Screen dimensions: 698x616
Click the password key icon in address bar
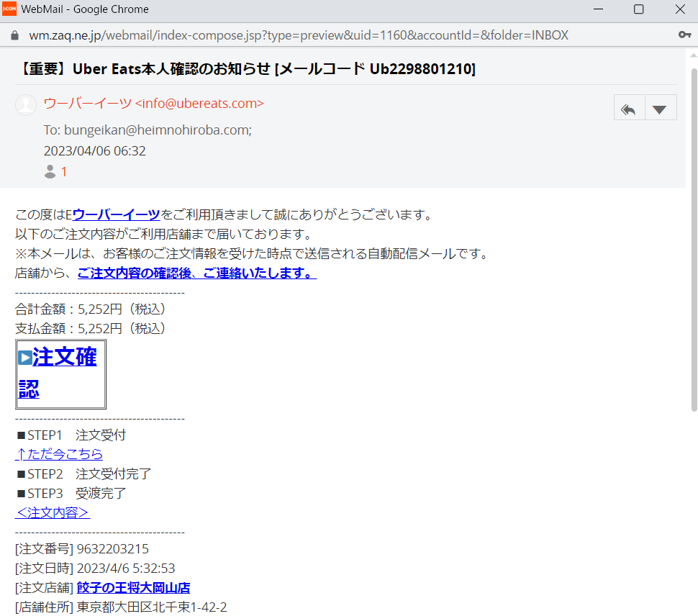click(684, 35)
